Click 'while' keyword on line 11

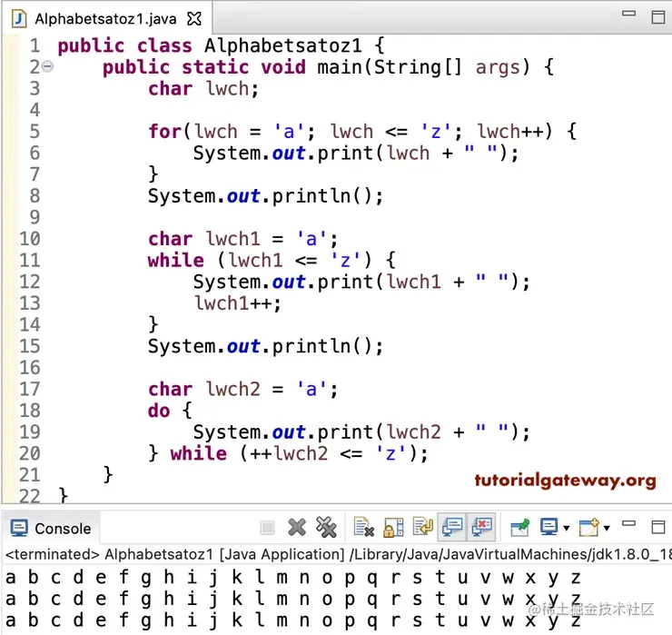tap(175, 260)
